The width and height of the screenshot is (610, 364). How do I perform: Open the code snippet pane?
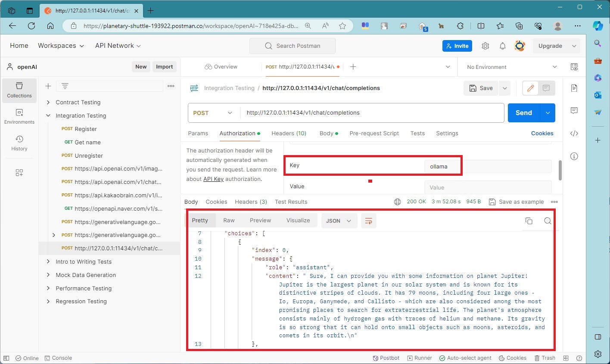[574, 134]
